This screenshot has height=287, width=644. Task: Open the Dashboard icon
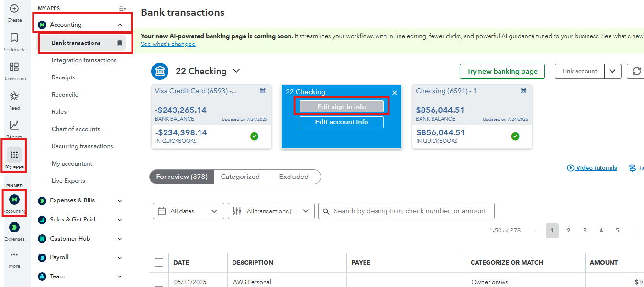point(14,67)
